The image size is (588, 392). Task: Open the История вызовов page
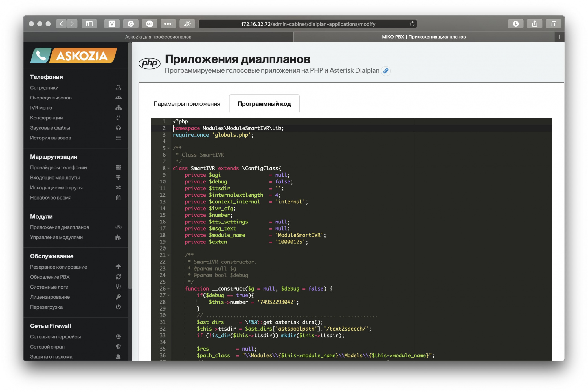coord(51,138)
